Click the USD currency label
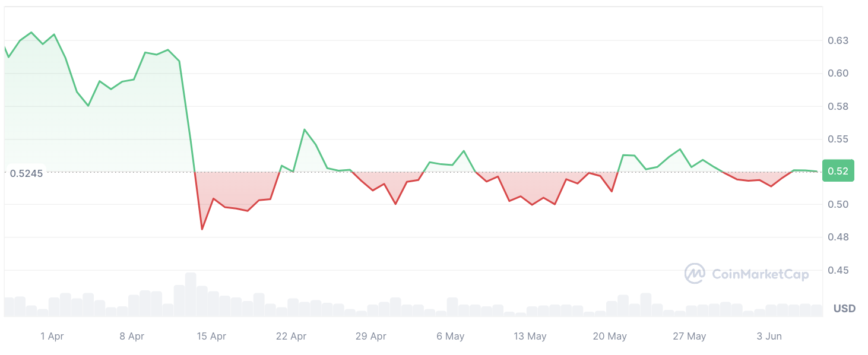Image resolution: width=868 pixels, height=355 pixels. click(x=844, y=309)
